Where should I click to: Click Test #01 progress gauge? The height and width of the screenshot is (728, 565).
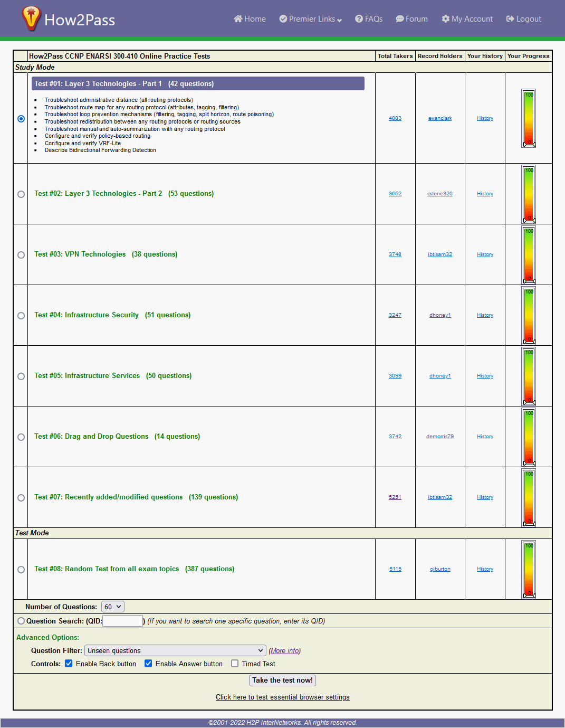[529, 118]
